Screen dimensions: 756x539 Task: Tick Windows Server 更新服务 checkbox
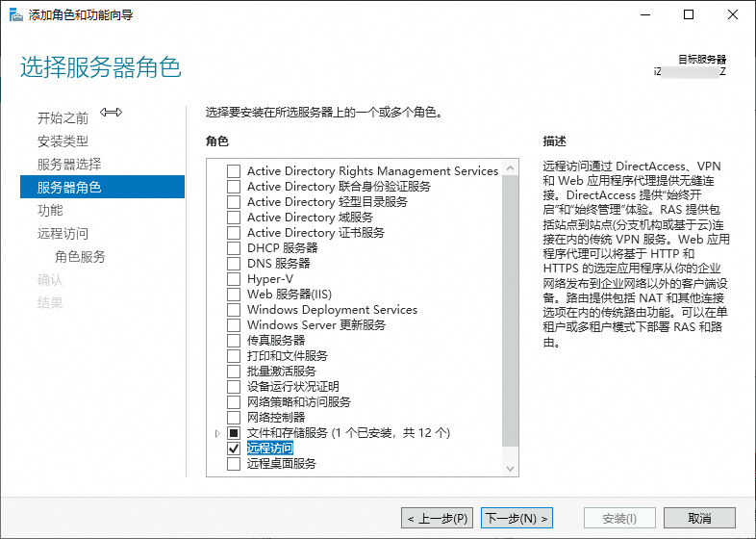pos(234,325)
